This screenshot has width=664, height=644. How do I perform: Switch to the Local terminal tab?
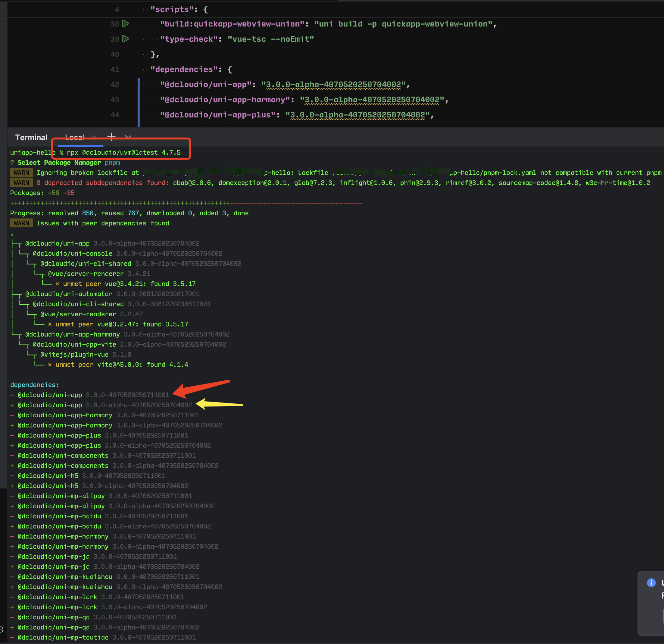coord(74,137)
